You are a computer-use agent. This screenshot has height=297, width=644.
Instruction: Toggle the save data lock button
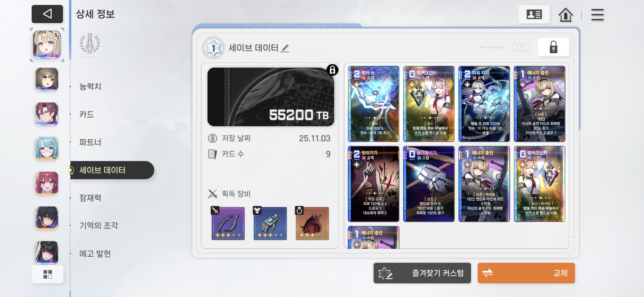[553, 47]
